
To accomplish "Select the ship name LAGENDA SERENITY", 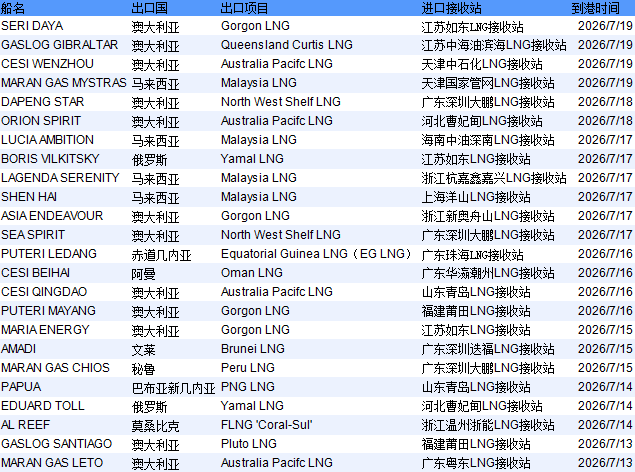I will (x=60, y=178).
